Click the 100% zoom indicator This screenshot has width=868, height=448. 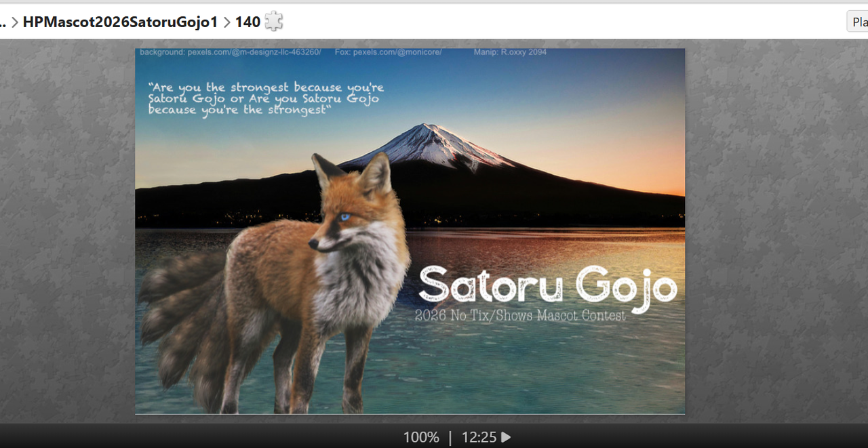click(421, 437)
